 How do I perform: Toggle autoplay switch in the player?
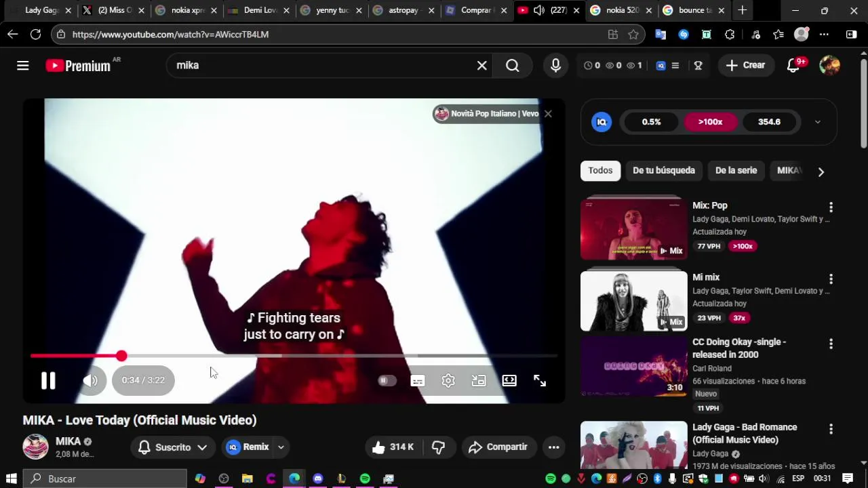[387, 381]
